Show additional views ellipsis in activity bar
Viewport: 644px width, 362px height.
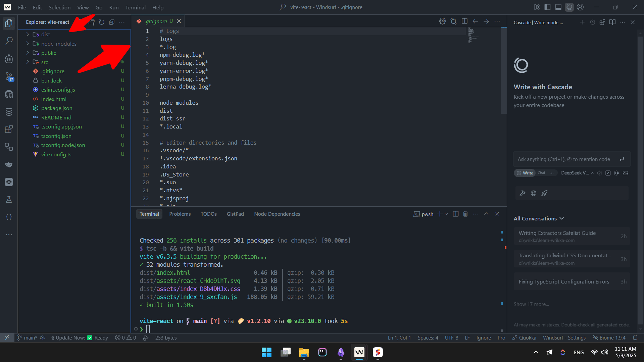9,235
